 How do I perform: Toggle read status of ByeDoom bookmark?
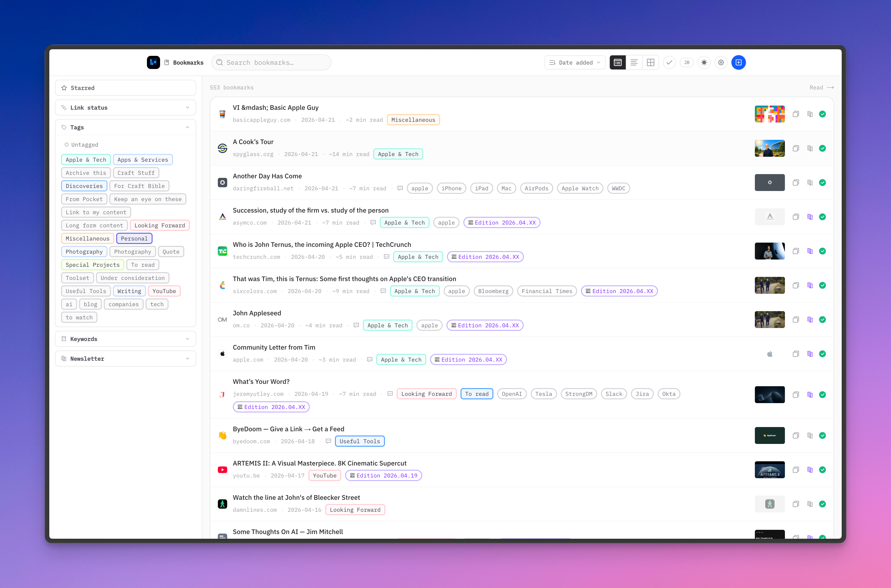(x=822, y=435)
